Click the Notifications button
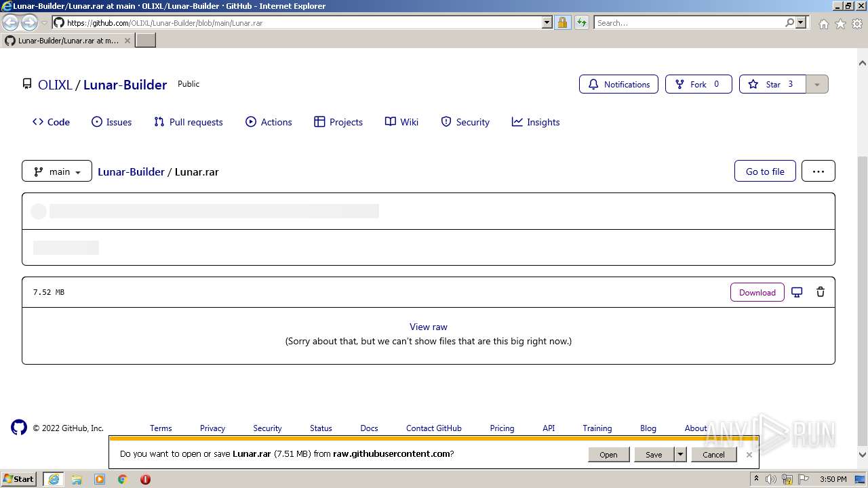The height and width of the screenshot is (488, 868). [x=618, y=84]
